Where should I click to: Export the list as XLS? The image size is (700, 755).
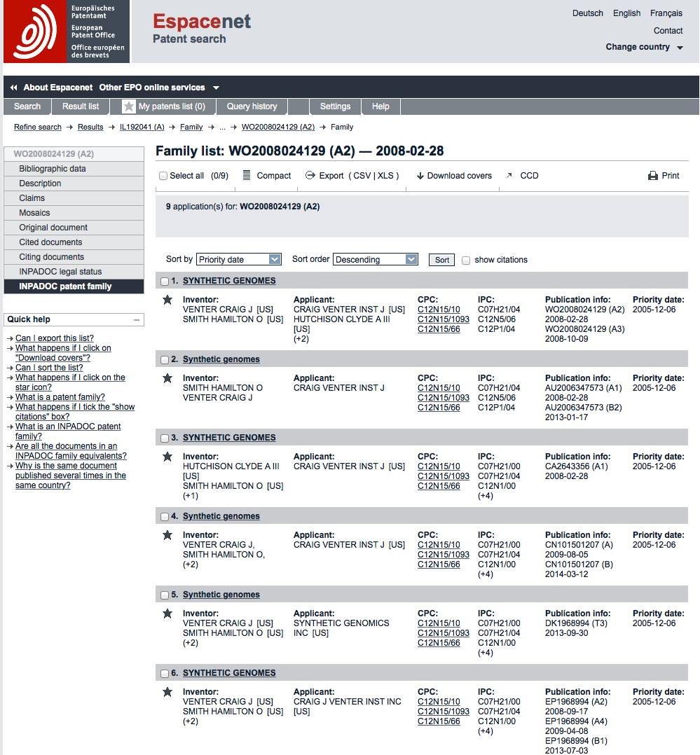[385, 176]
